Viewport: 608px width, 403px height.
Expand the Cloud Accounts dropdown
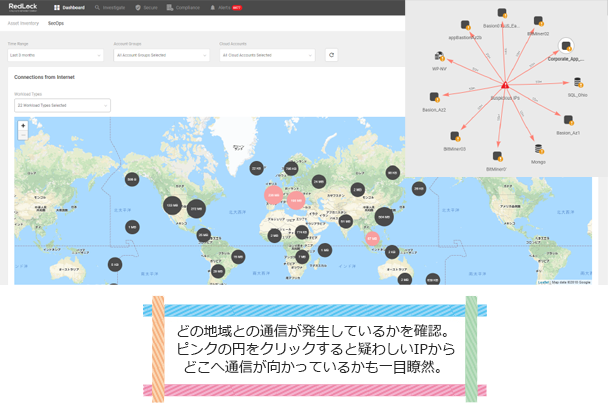[267, 55]
